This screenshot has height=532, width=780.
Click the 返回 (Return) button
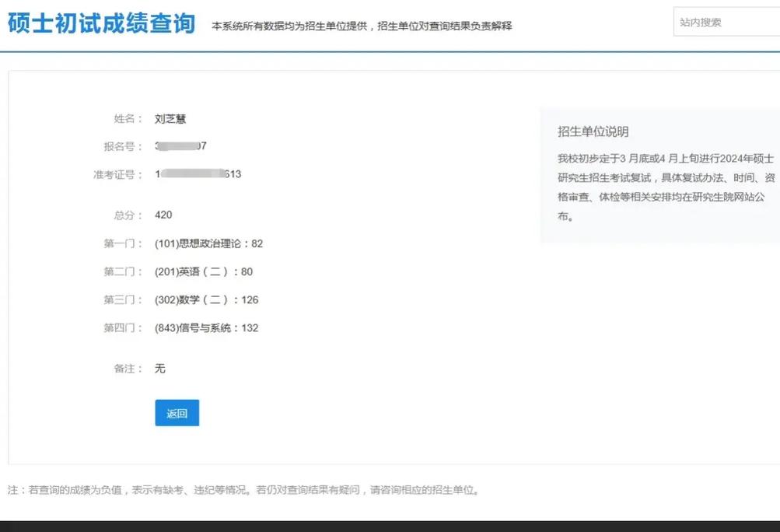[177, 413]
